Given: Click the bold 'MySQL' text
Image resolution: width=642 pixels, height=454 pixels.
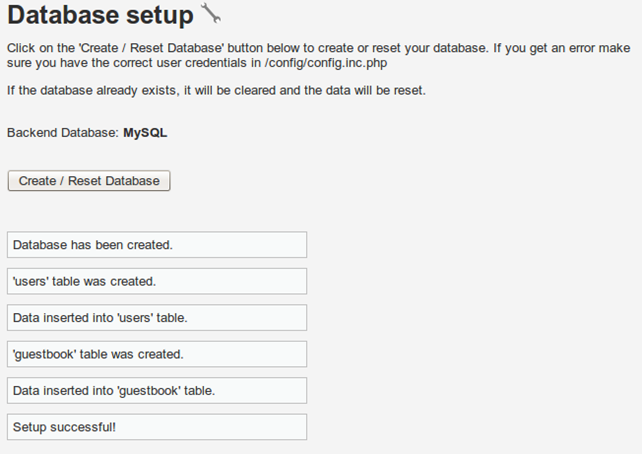Looking at the screenshot, I should [x=145, y=132].
